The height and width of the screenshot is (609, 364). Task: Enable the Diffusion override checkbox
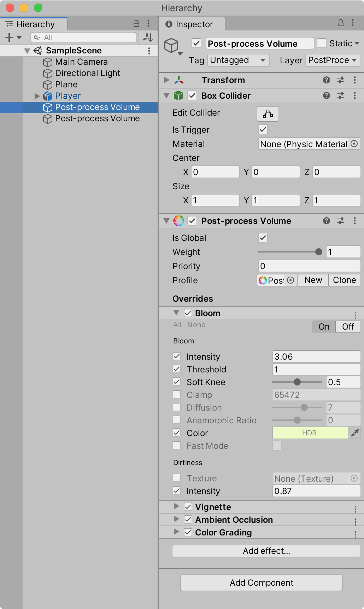(x=177, y=407)
